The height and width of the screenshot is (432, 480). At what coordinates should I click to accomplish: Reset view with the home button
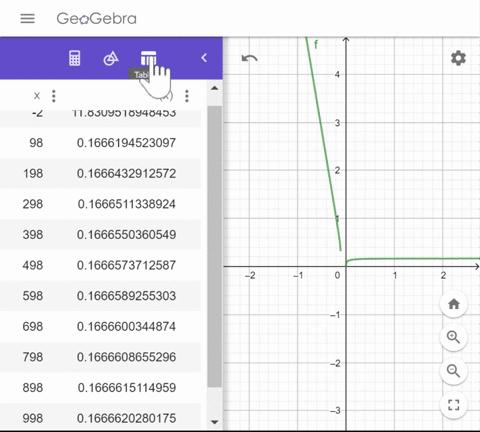454,304
